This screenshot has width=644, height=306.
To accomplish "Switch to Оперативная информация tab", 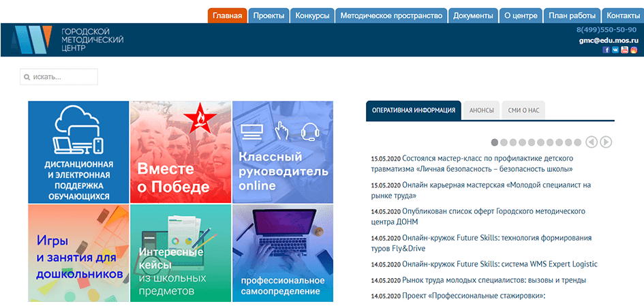I will pyautogui.click(x=414, y=110).
